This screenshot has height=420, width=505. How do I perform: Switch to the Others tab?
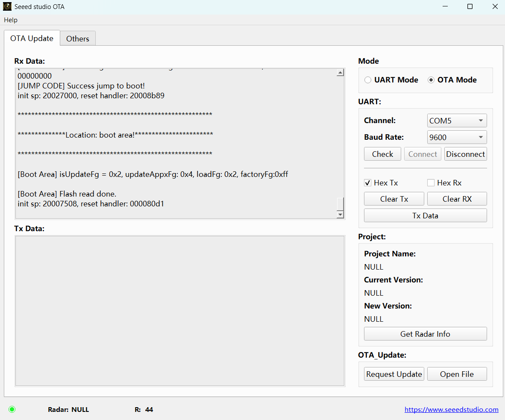pyautogui.click(x=77, y=38)
